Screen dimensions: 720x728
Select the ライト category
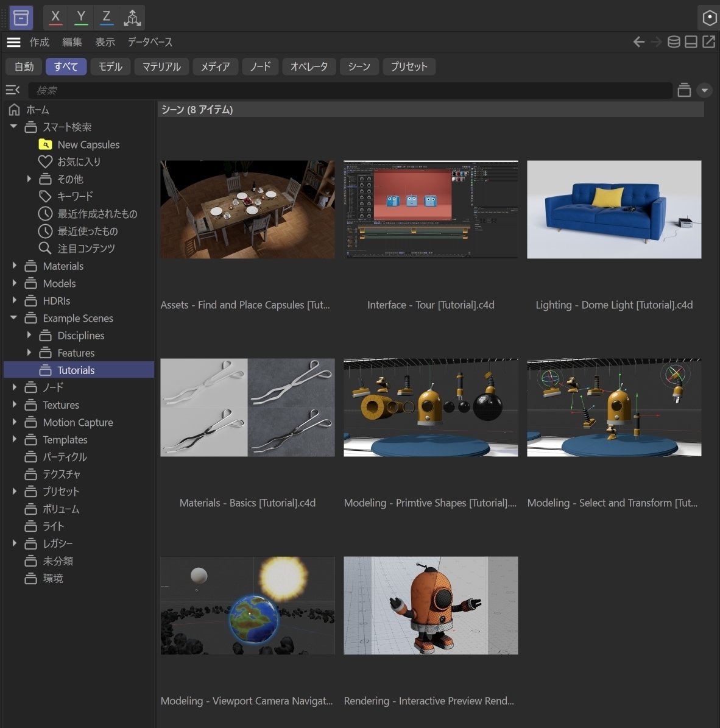(53, 526)
